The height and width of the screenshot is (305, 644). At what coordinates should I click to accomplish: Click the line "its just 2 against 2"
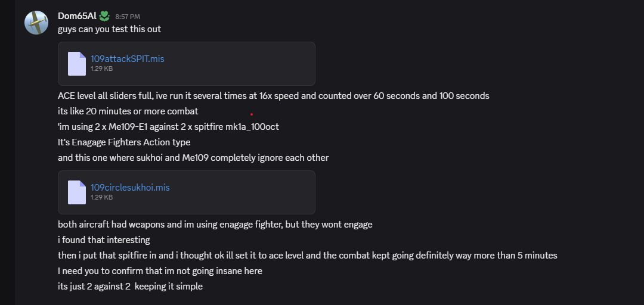pos(130,287)
